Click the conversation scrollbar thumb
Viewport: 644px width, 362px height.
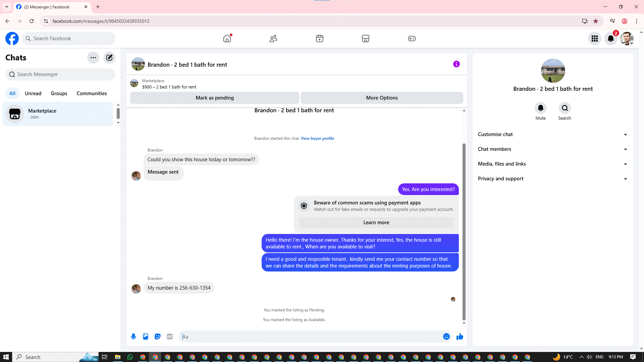pos(464,231)
